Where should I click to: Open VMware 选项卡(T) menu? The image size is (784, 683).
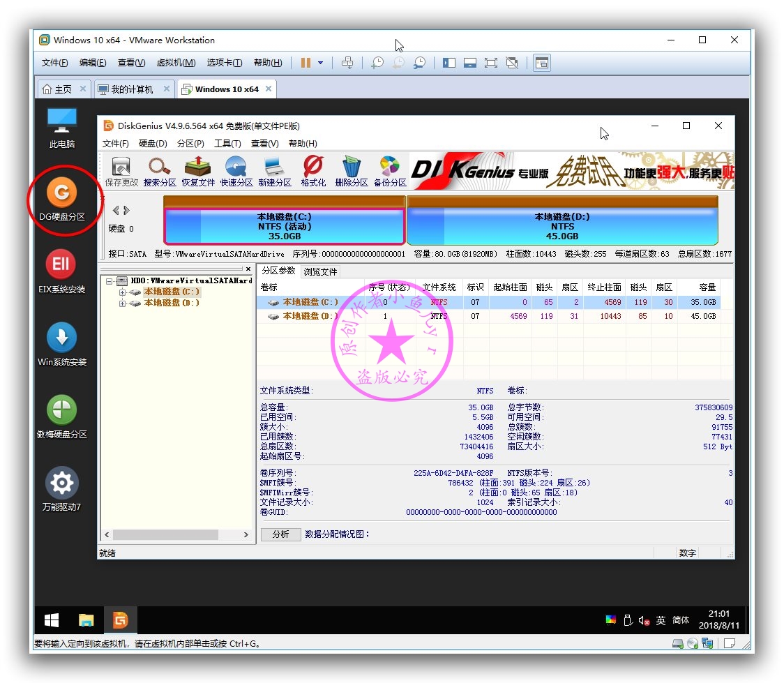[225, 63]
